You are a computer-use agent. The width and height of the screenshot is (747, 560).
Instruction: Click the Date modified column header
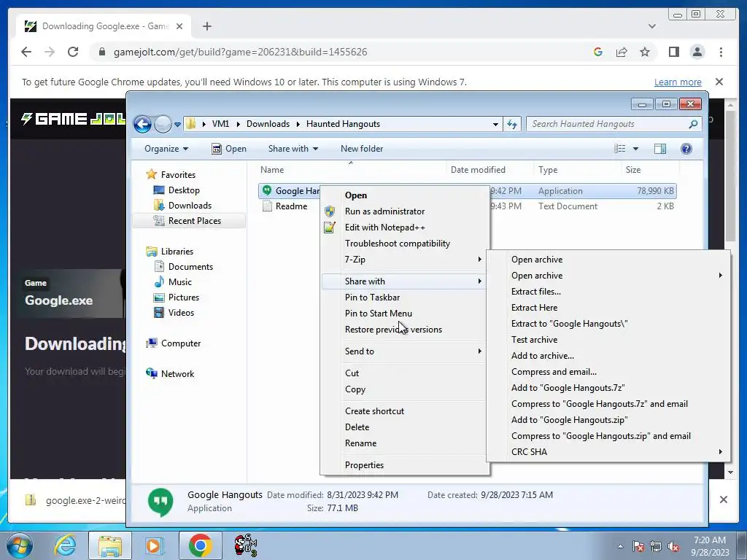(478, 169)
